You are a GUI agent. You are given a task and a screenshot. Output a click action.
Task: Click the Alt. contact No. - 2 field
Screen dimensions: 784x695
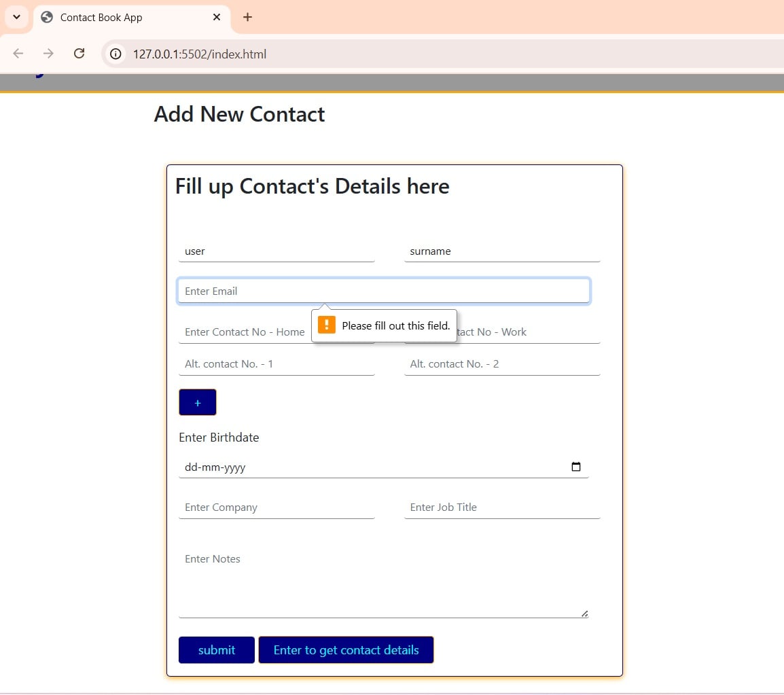pyautogui.click(x=501, y=364)
